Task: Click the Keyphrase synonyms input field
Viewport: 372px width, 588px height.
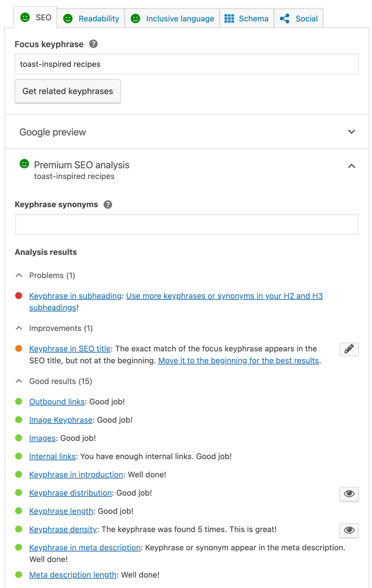Action: coord(187,224)
